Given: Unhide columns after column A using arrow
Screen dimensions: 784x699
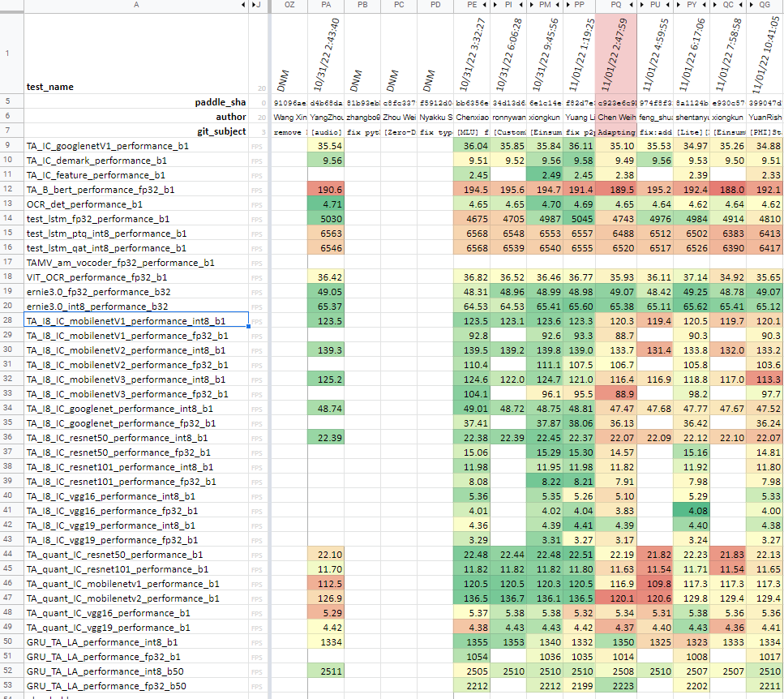Looking at the screenshot, I should (x=243, y=5).
